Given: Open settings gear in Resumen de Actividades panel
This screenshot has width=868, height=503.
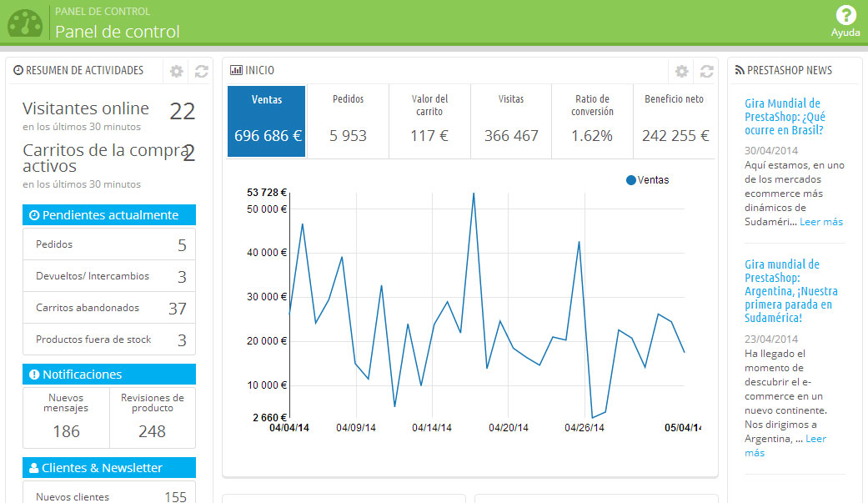Looking at the screenshot, I should 177,71.
